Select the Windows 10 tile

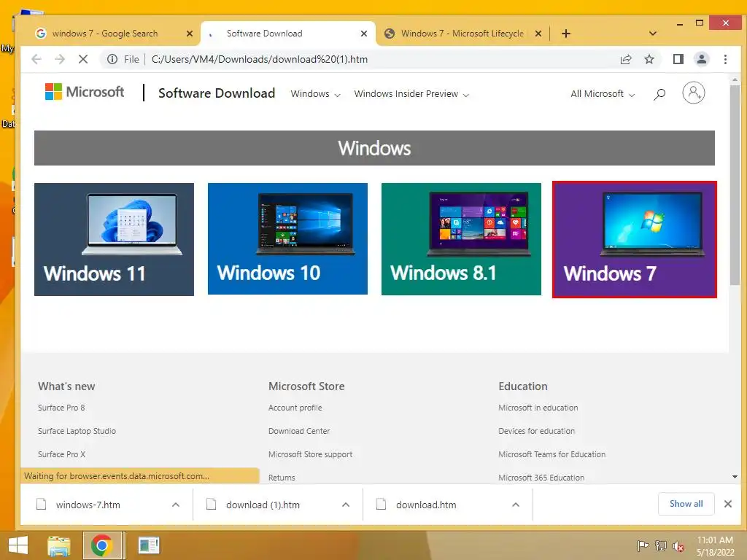(x=287, y=239)
